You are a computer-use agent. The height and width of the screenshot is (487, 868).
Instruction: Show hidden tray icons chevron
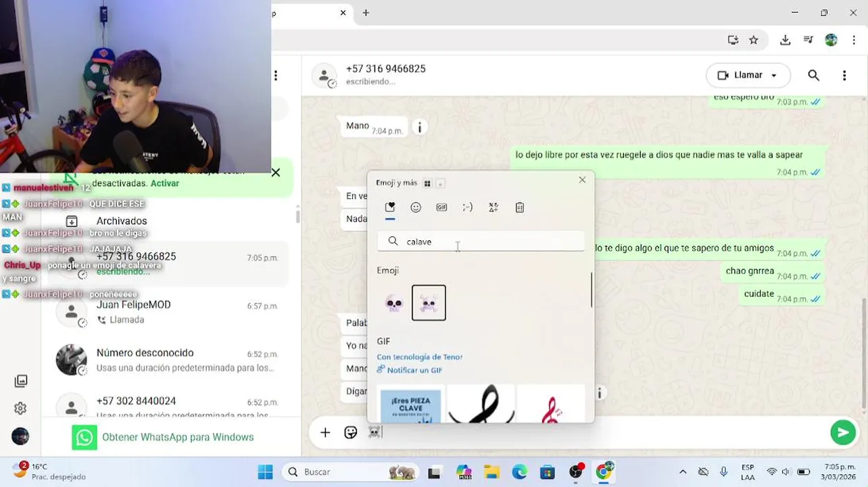tap(683, 472)
